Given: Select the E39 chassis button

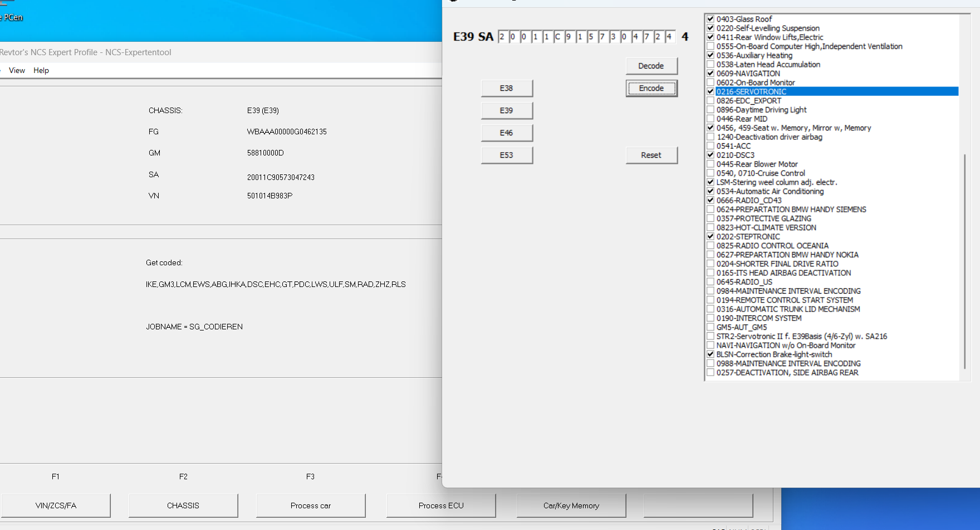Looking at the screenshot, I should coord(507,110).
